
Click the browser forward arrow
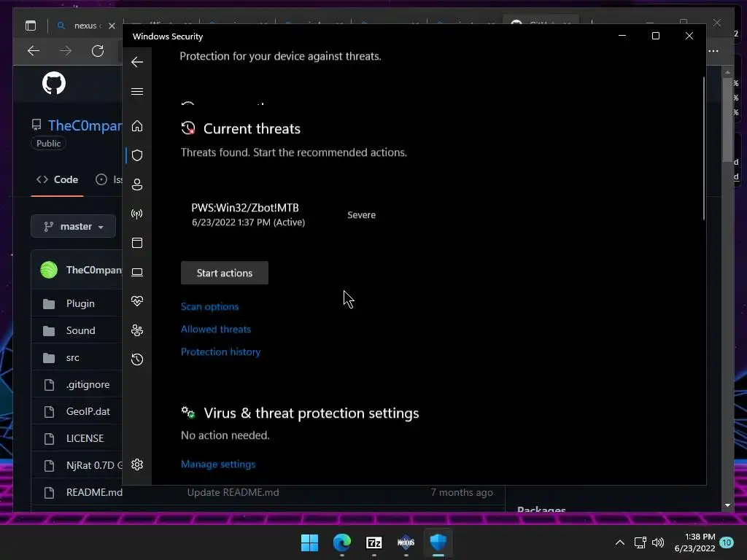point(65,51)
